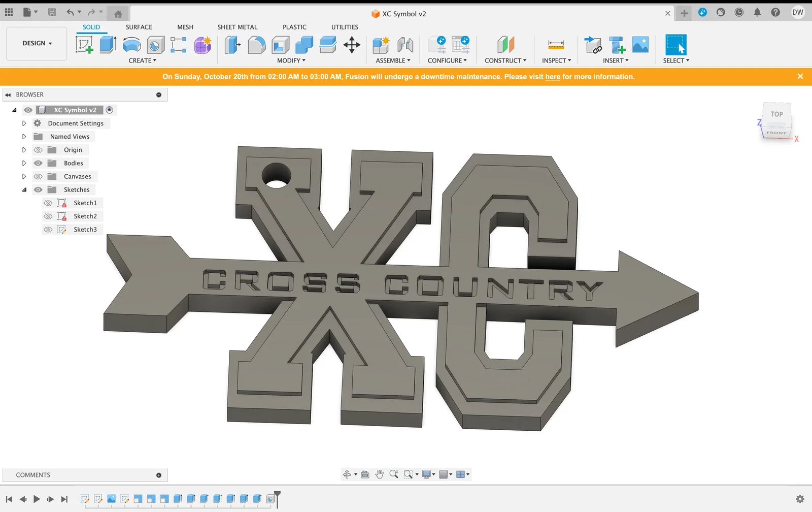Choose the Move/Copy tool

352,45
